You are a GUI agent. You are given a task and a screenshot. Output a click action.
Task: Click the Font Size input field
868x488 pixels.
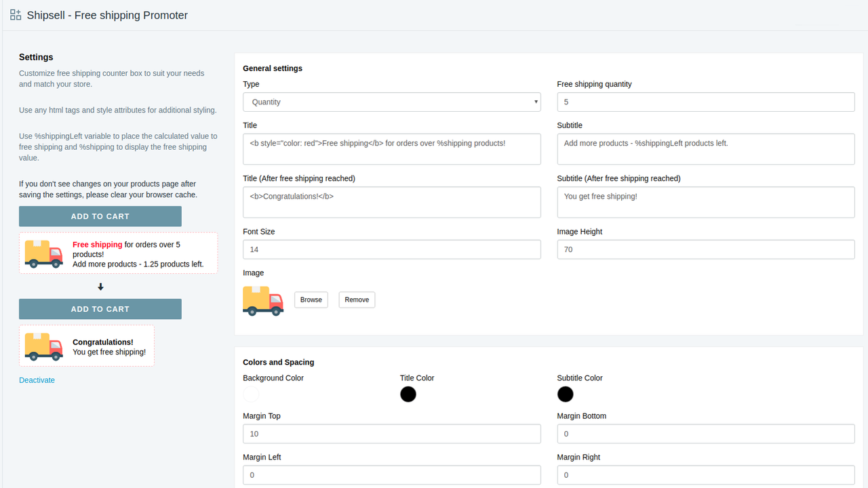pyautogui.click(x=392, y=249)
